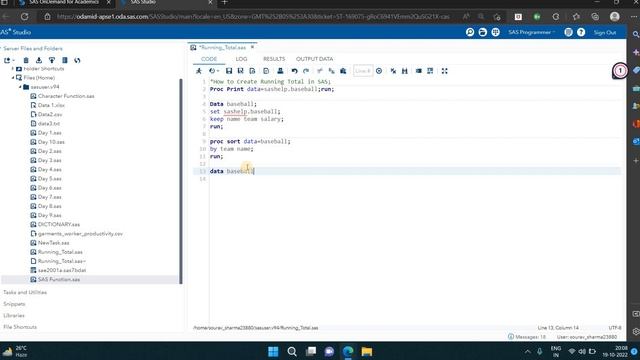Open the New item dropdown in Server Files toolbar
This screenshot has height=360, width=640.
(x=9, y=60)
